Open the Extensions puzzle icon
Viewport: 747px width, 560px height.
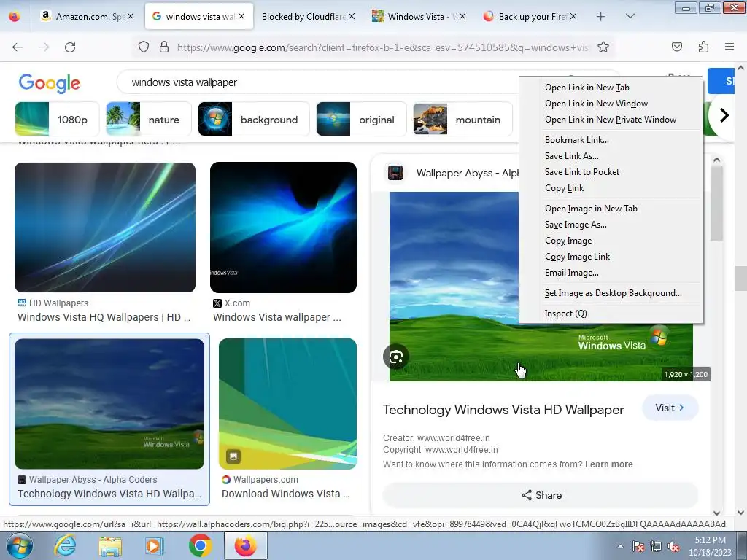pyautogui.click(x=703, y=47)
